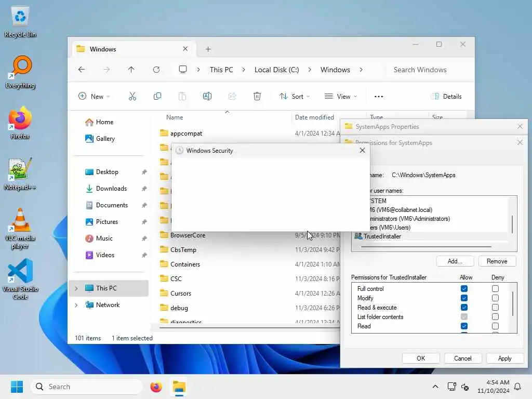Show hidden tray icons chevron
The width and height of the screenshot is (532, 399).
point(435,387)
